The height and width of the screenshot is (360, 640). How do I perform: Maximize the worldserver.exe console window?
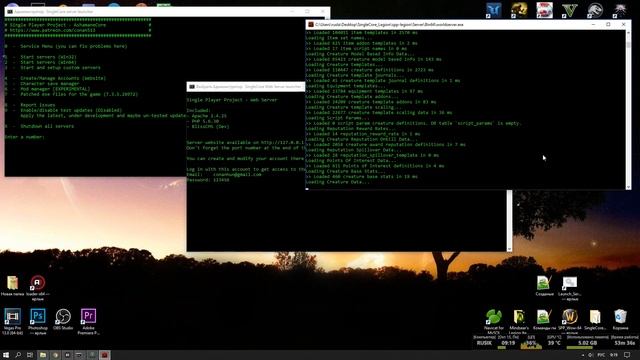[608, 24]
